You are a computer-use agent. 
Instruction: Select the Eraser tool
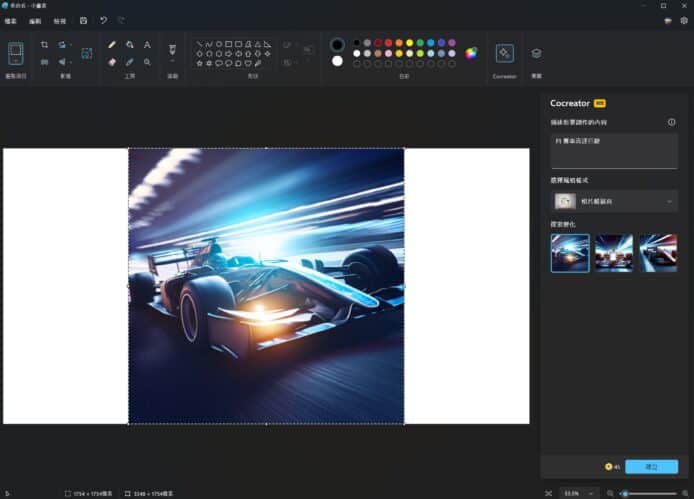[112, 62]
